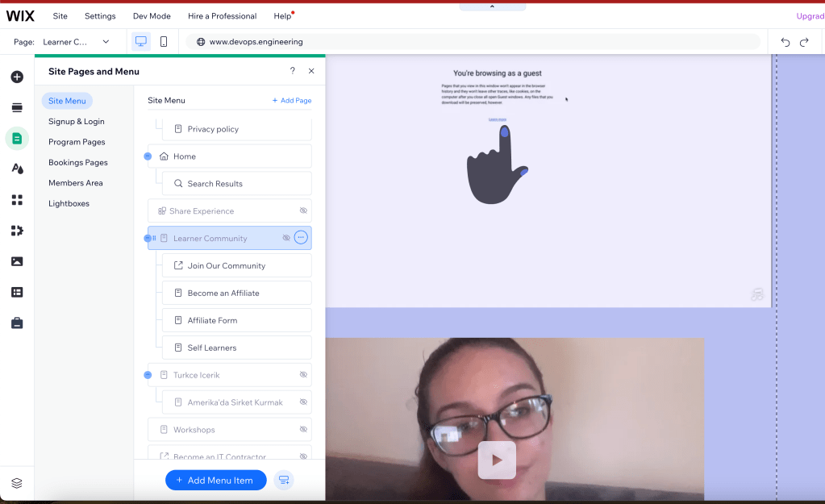This screenshot has width=825, height=504.
Task: Click the WIX logo
Action: point(20,16)
